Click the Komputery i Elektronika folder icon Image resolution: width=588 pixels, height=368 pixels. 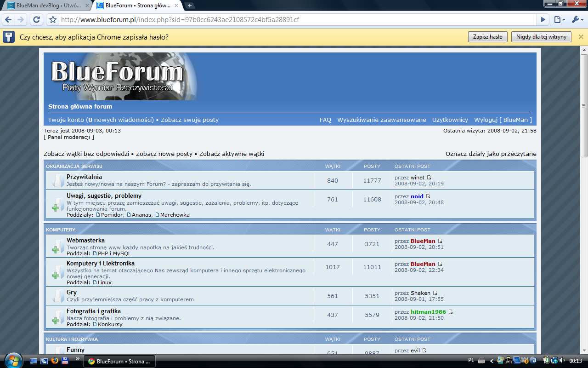(x=57, y=272)
